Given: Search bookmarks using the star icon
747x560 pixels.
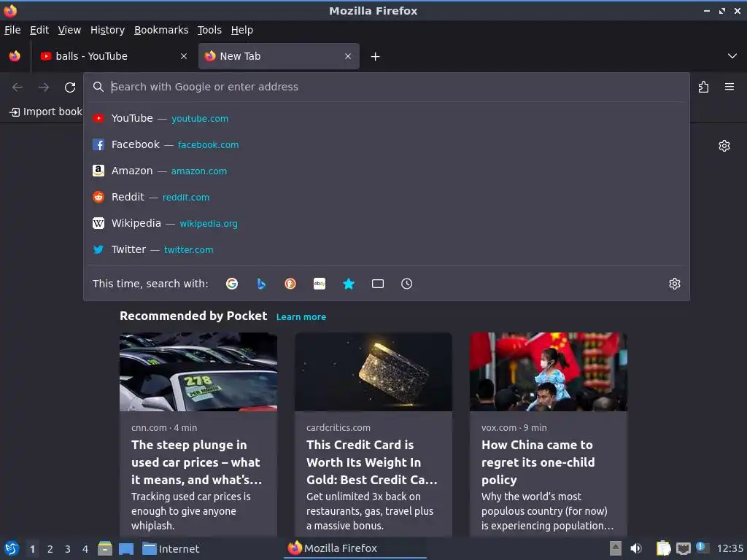Looking at the screenshot, I should pyautogui.click(x=349, y=284).
